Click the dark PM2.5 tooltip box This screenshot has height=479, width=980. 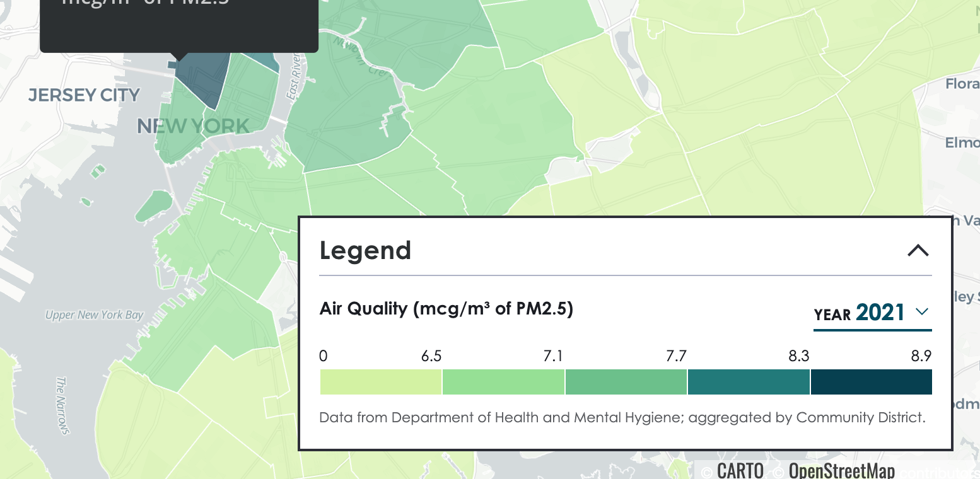click(179, 22)
